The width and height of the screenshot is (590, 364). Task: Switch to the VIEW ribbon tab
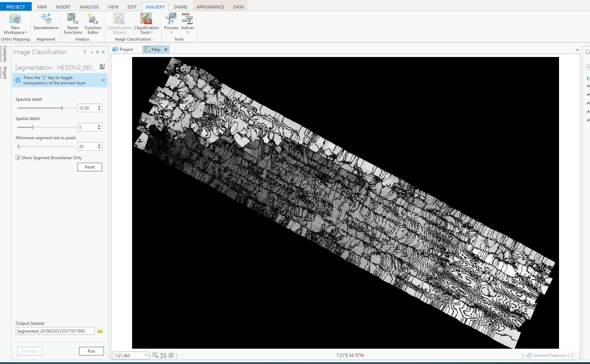[x=113, y=7]
